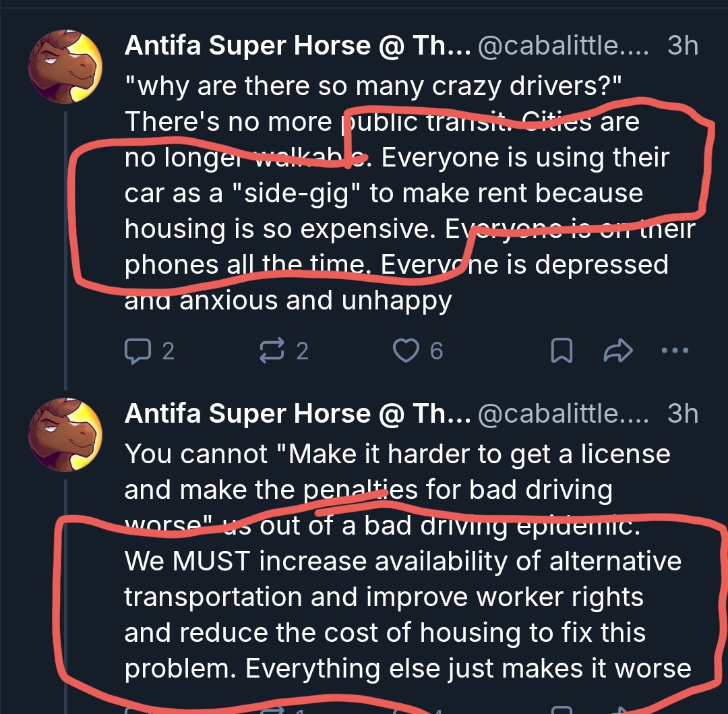
Task: Click the like count number 6
Action: point(436,351)
